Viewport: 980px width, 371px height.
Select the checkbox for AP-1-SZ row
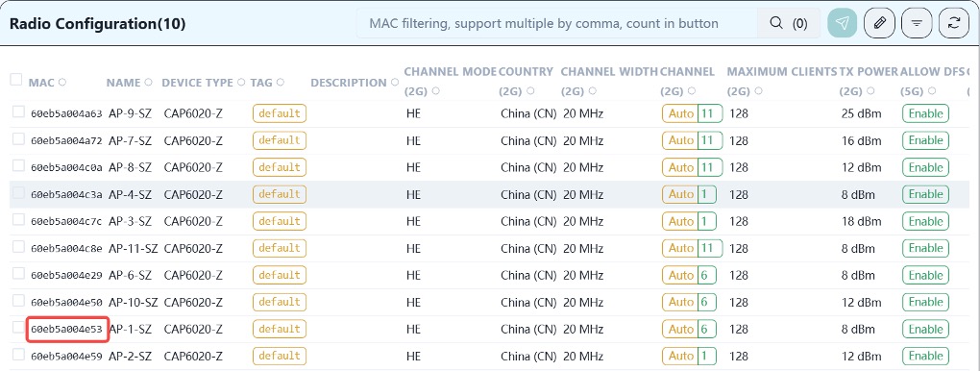tap(19, 327)
